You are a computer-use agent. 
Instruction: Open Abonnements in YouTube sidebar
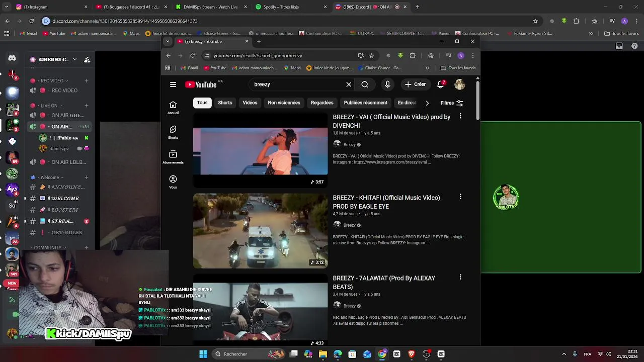173,157
